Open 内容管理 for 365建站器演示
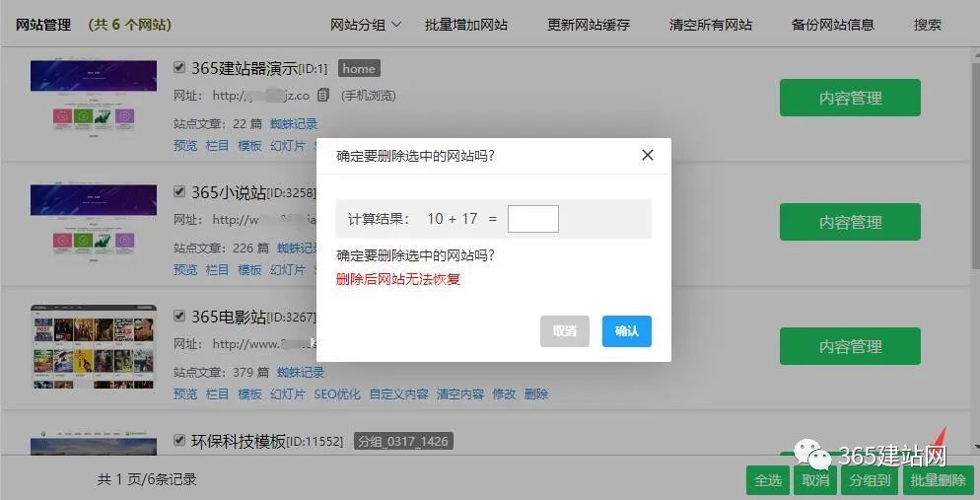The width and height of the screenshot is (980, 500). 850,98
